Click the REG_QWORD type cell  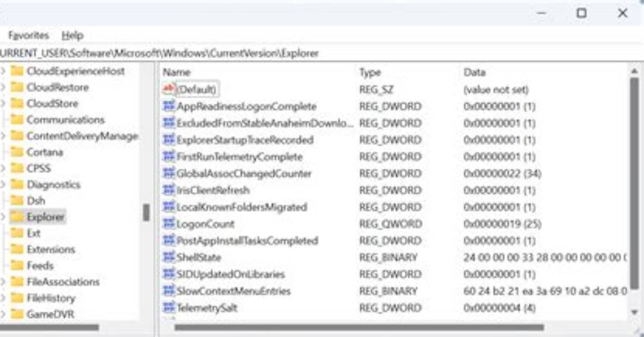pos(390,223)
